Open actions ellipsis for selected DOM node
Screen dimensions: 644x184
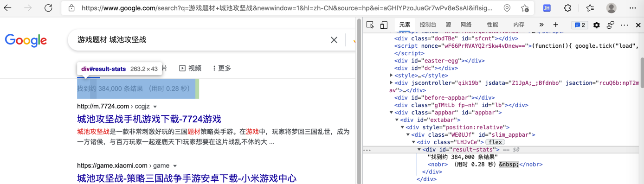tap(367, 150)
